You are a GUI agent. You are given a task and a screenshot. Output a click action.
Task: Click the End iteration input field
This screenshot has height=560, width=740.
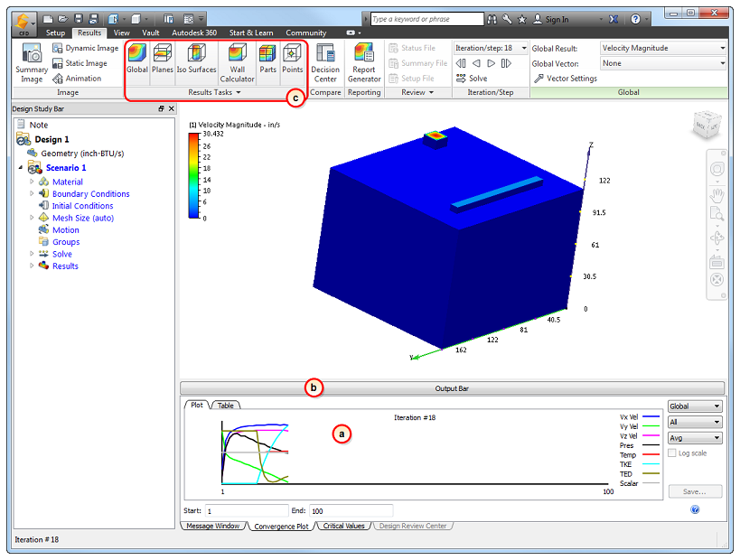[x=351, y=510]
